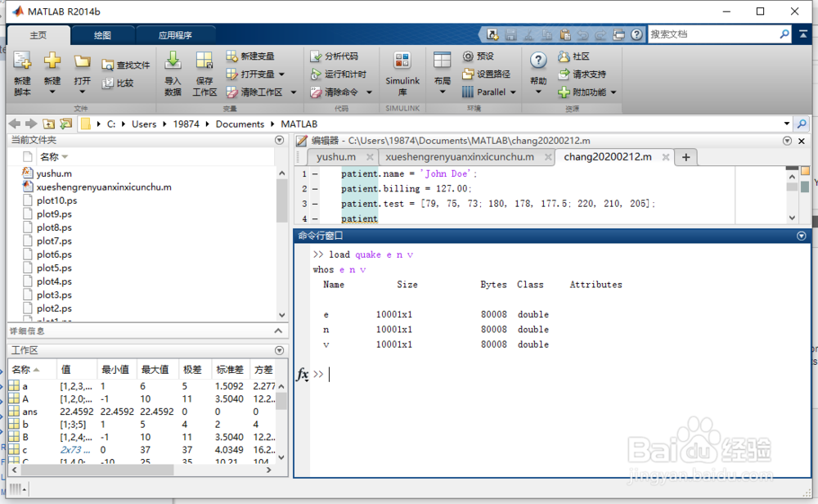Select yushu.m in Current Folder
Image resolution: width=818 pixels, height=504 pixels.
coord(54,173)
